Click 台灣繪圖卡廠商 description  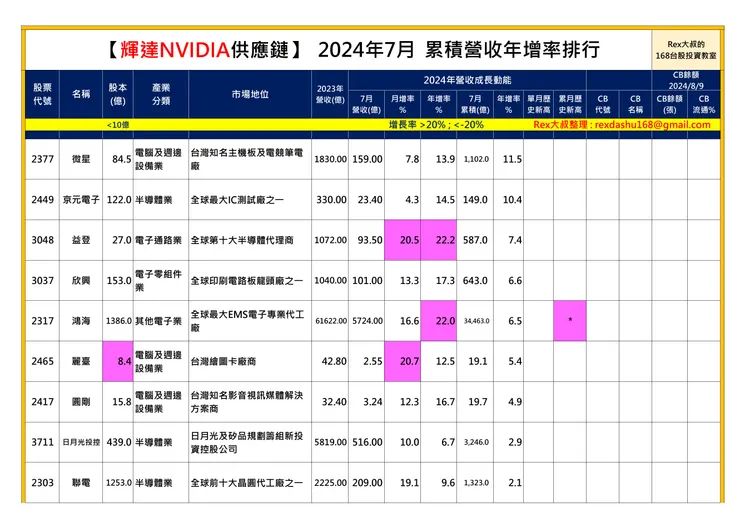point(223,362)
